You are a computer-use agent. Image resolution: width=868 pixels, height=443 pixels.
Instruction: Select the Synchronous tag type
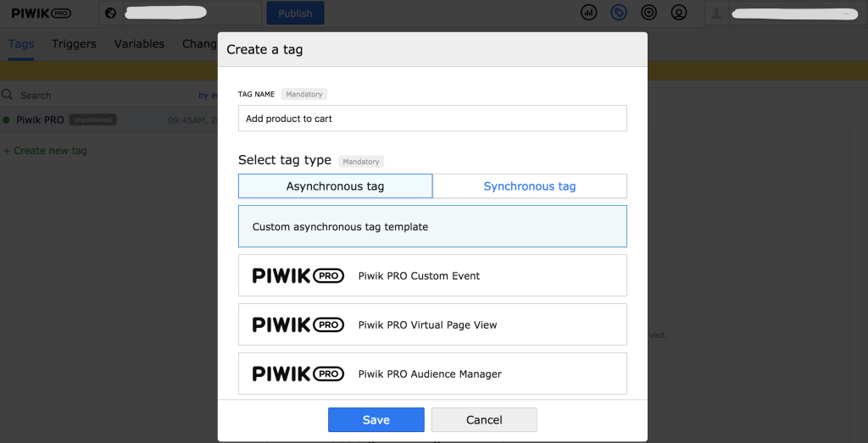530,186
